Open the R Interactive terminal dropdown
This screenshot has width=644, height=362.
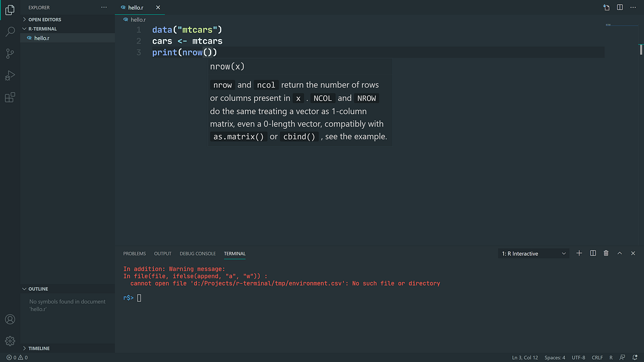(532, 253)
